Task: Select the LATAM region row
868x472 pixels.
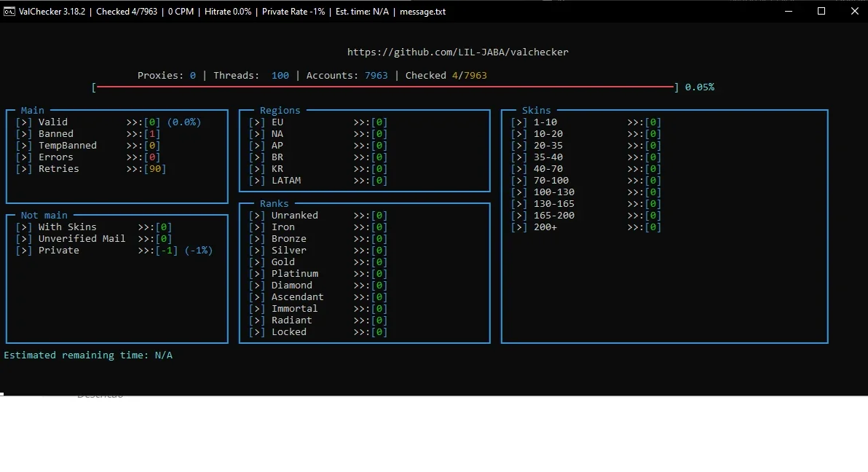Action: coord(317,181)
